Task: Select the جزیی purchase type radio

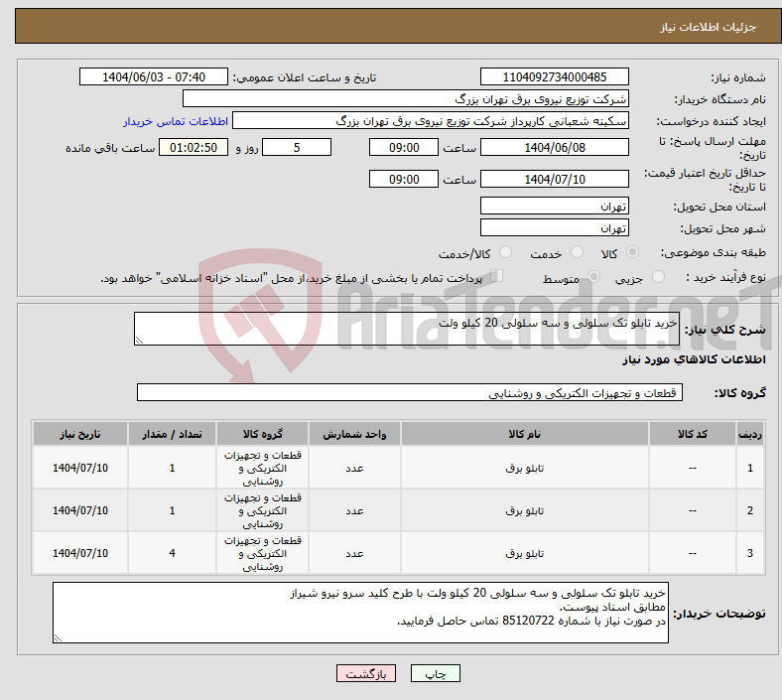Action: pyautogui.click(x=658, y=277)
